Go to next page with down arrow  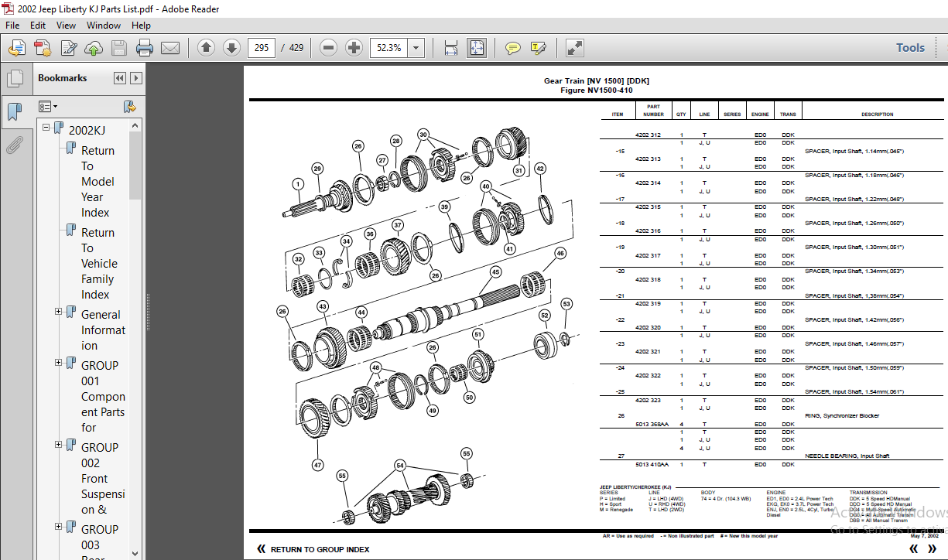coord(231,48)
